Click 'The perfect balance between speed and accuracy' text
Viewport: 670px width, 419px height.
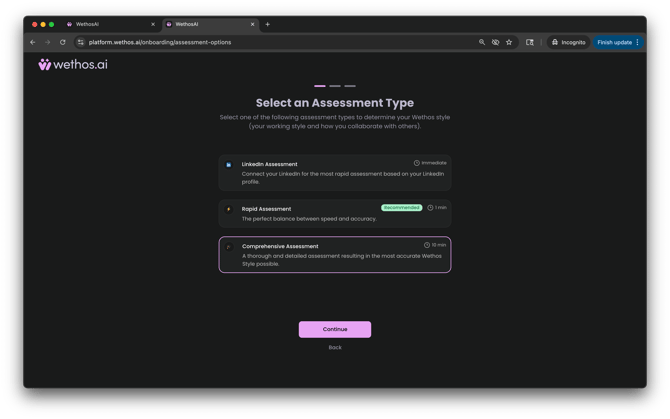coord(309,219)
